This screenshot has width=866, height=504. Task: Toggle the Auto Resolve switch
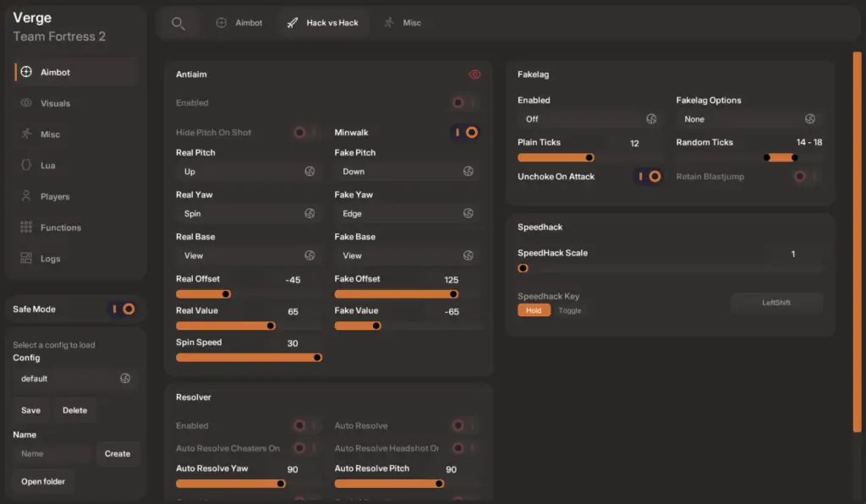click(465, 425)
